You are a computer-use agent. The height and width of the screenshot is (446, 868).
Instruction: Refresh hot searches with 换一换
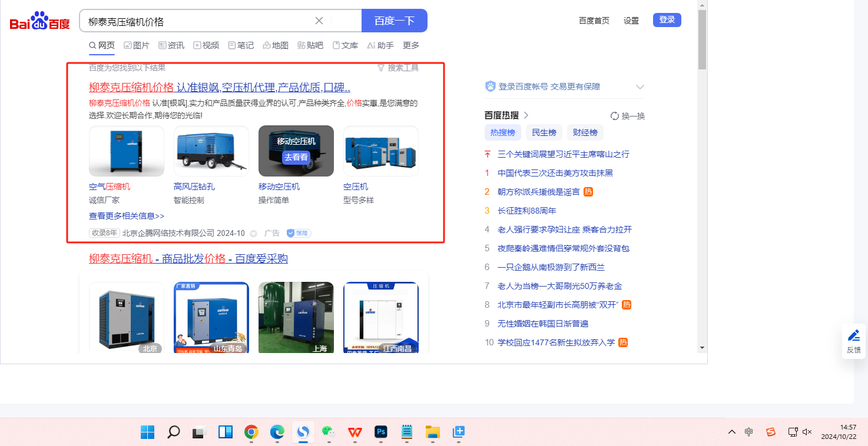628,116
